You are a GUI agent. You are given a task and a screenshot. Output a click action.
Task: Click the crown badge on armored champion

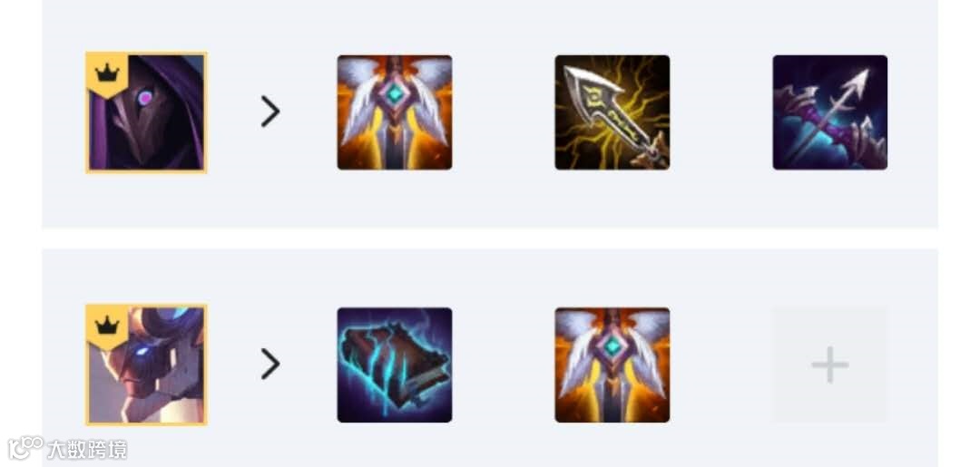(x=107, y=326)
